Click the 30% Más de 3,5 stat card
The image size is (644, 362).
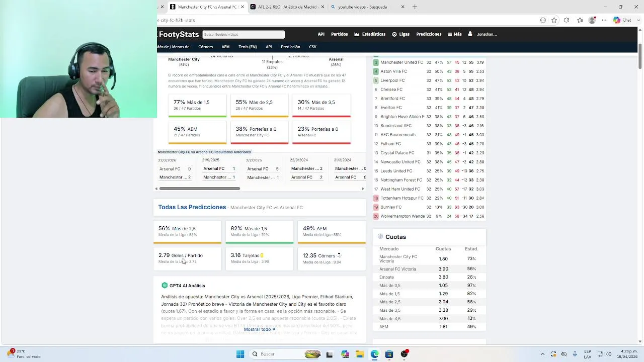[x=321, y=106]
